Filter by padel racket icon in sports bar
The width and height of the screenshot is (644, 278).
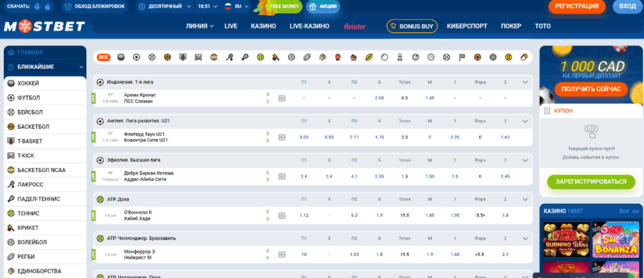(x=245, y=57)
